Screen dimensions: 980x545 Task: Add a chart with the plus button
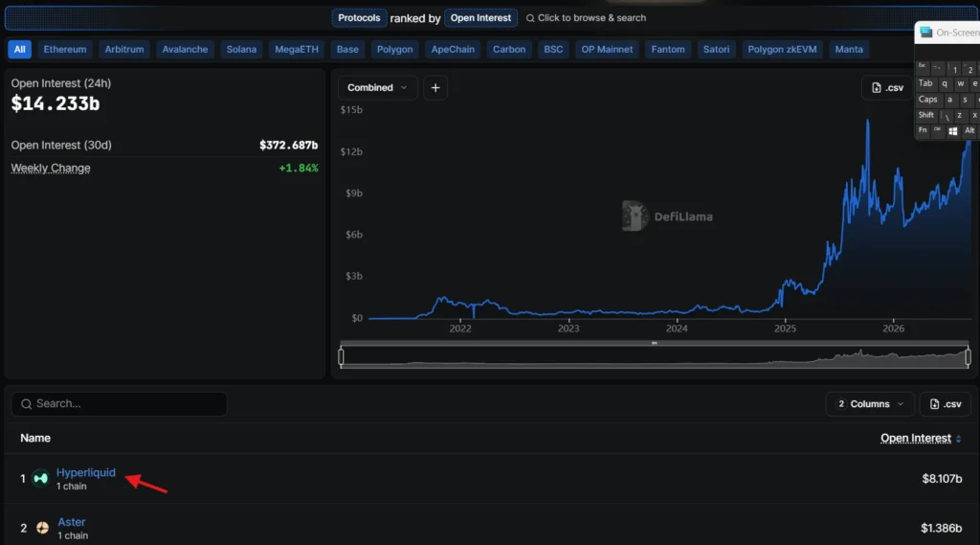(435, 87)
